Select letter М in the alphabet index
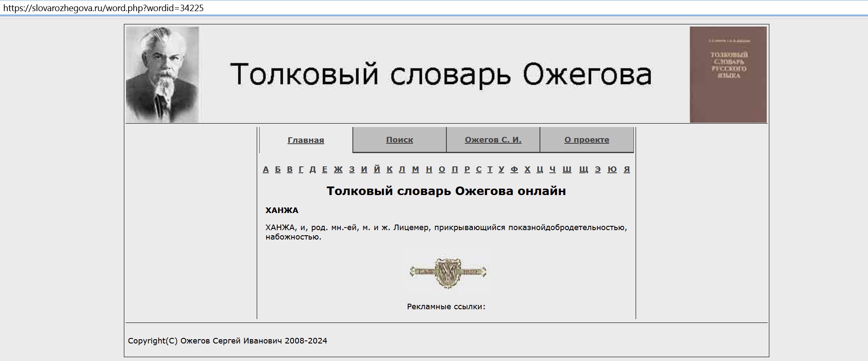Viewport: 868px width, 361px height. [x=415, y=169]
